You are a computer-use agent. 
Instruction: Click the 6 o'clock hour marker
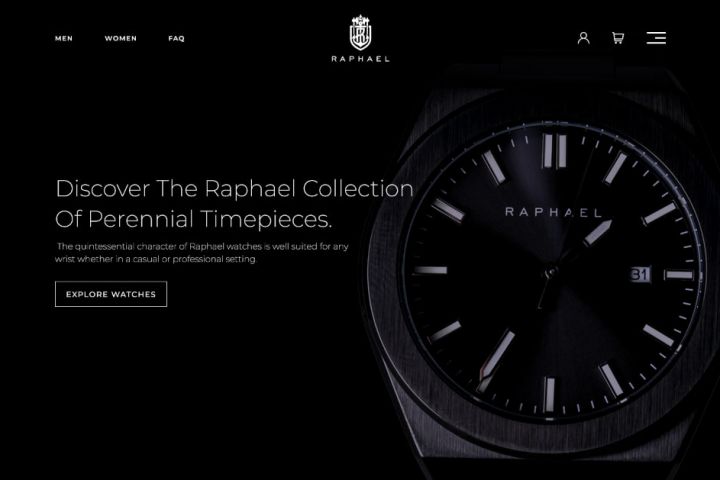click(549, 395)
